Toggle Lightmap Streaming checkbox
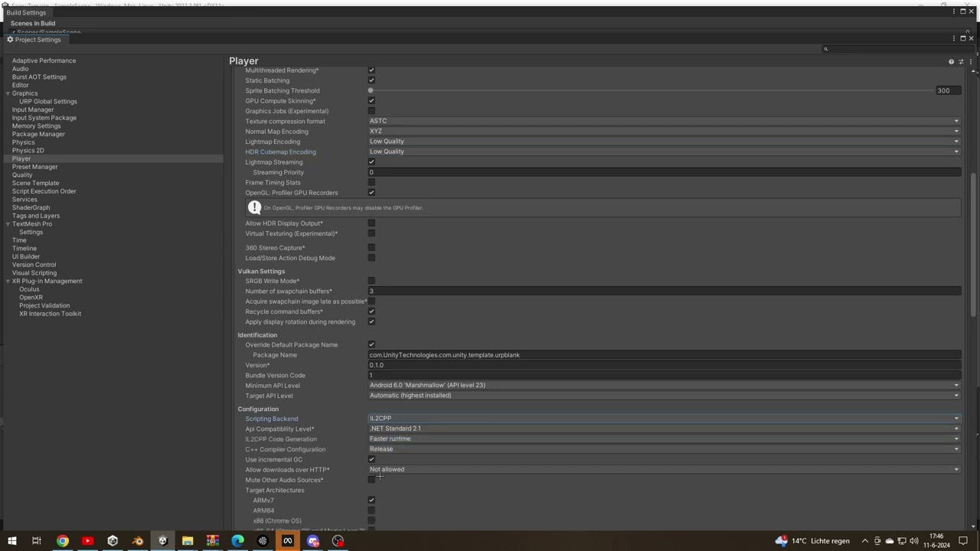Screen dimensions: 980x551 pyautogui.click(x=371, y=162)
